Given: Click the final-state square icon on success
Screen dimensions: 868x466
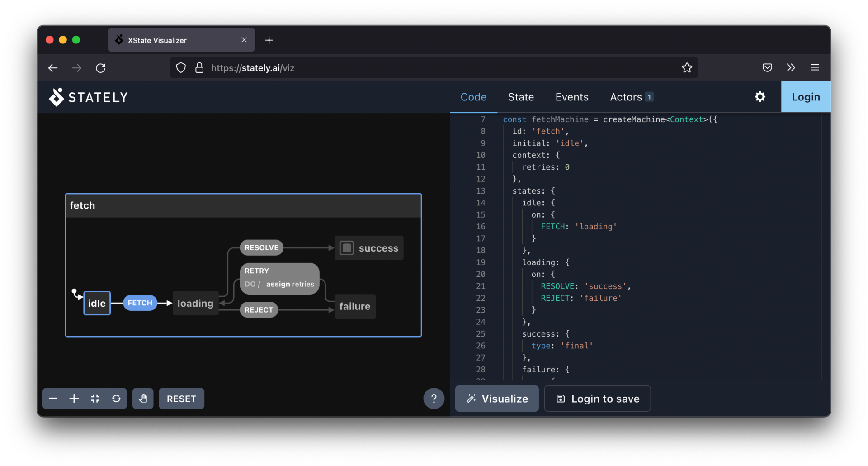Looking at the screenshot, I should 347,248.
